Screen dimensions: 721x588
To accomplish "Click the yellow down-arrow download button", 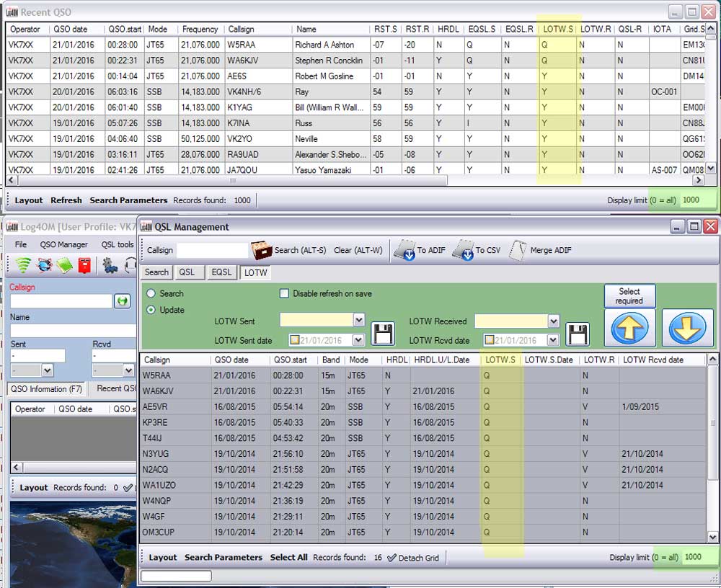I will click(687, 328).
